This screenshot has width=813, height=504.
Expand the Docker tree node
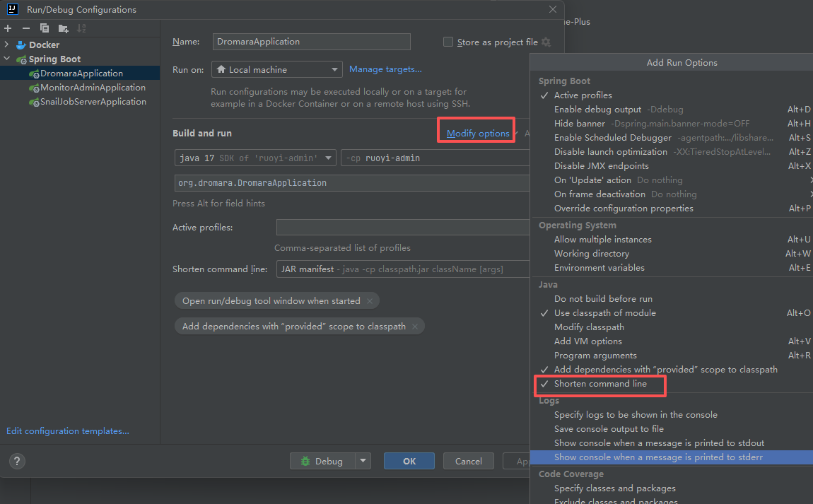(x=7, y=45)
